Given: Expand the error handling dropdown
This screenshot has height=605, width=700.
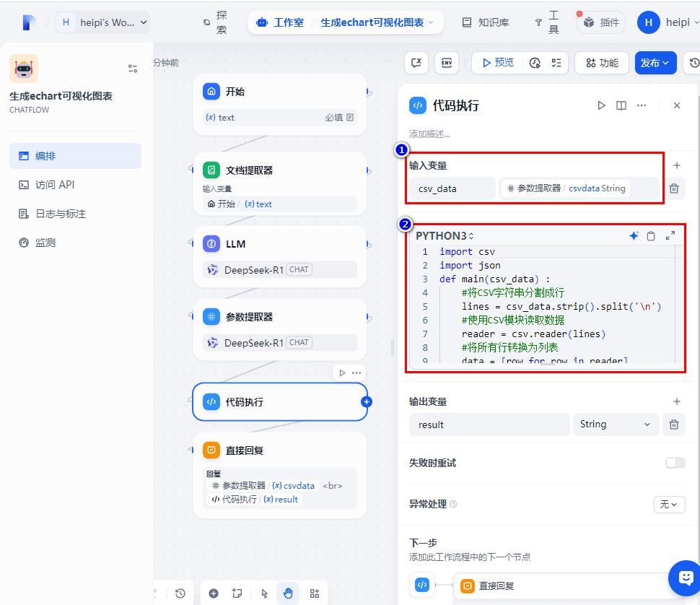Looking at the screenshot, I should click(669, 504).
